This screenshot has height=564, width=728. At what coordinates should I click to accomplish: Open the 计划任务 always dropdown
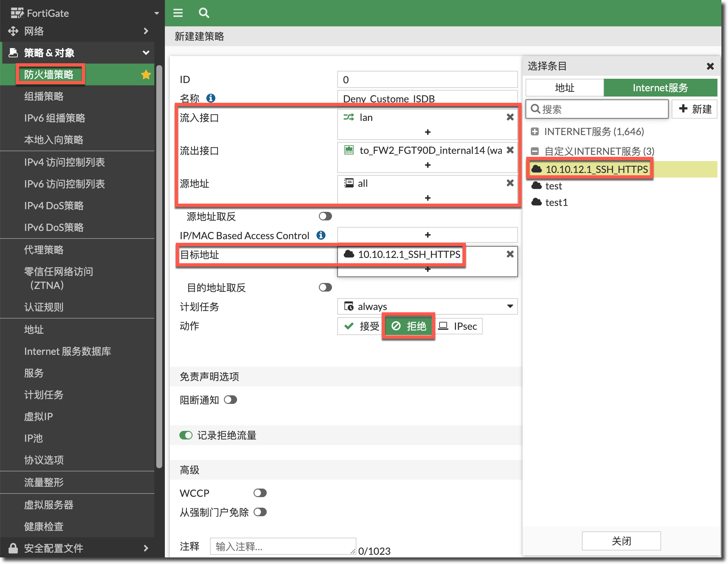[x=427, y=306]
